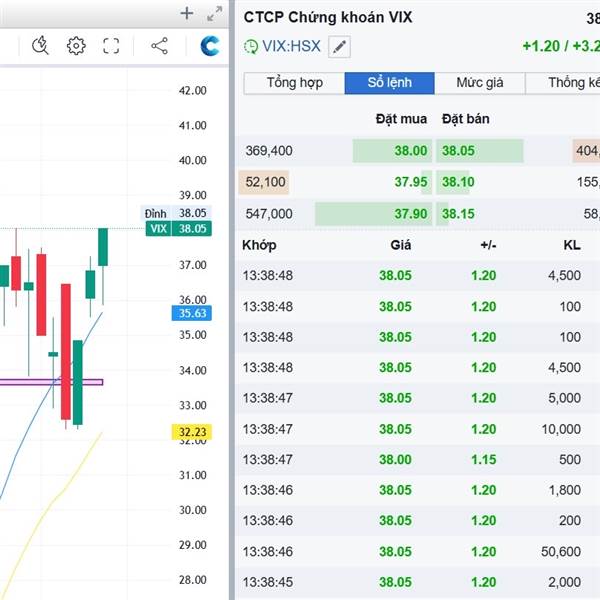Click the yellow 32.23 indicator price label
Image resolution: width=600 pixels, height=600 pixels.
[192, 432]
